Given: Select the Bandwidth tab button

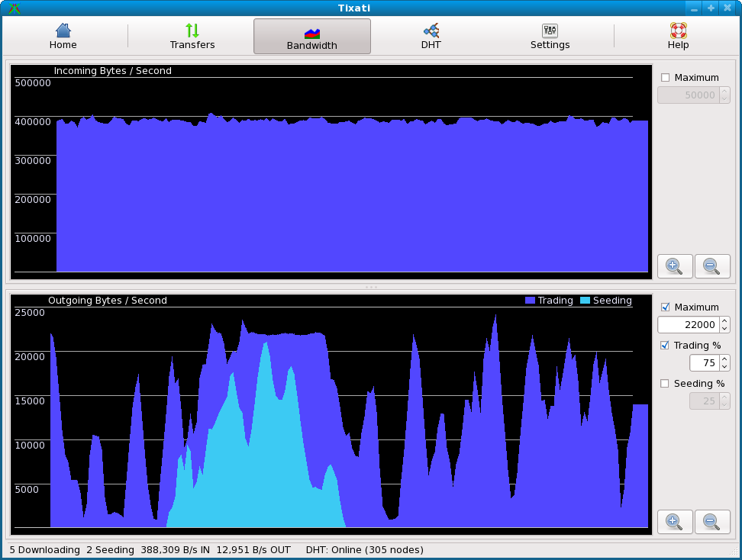Looking at the screenshot, I should [312, 37].
